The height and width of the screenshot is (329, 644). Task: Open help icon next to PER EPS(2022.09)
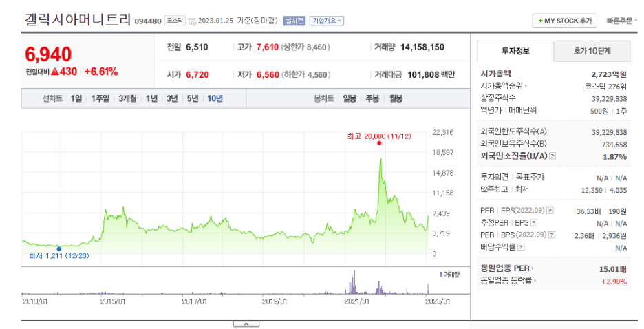click(550, 211)
